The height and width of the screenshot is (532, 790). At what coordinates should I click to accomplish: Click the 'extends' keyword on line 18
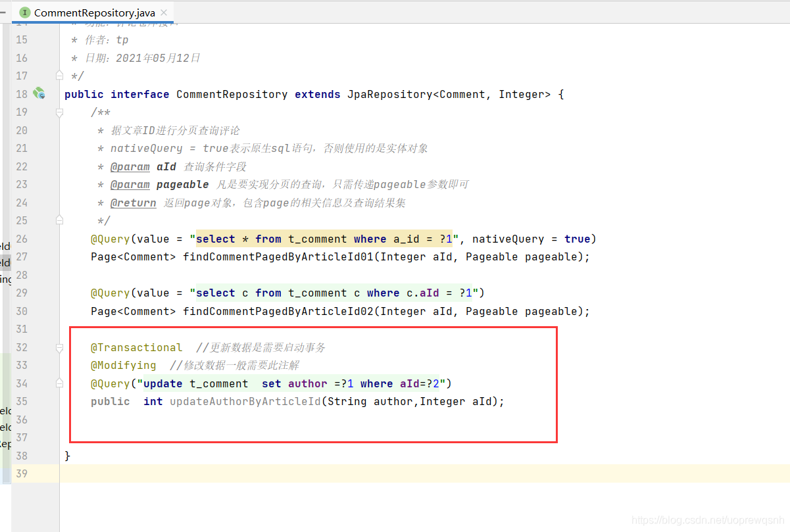[317, 94]
